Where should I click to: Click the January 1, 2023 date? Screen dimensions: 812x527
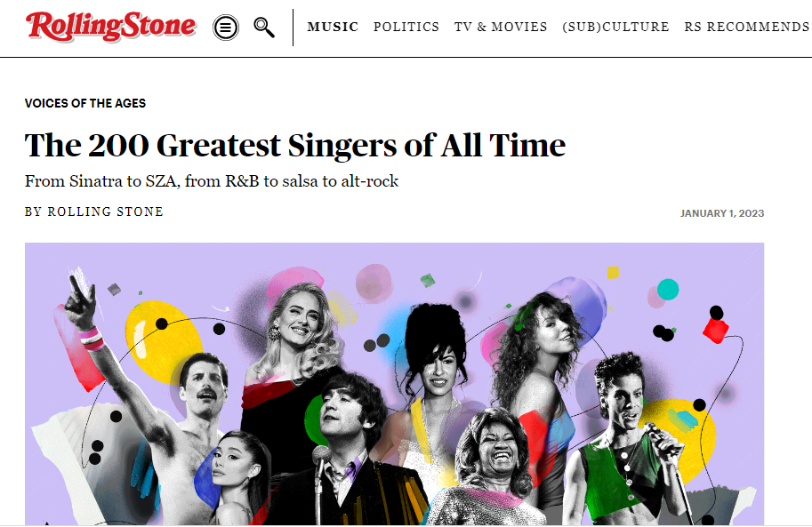pos(722,213)
